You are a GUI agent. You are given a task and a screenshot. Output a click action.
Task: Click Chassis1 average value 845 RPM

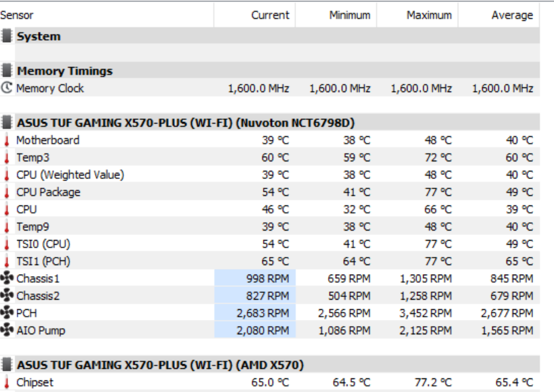pos(511,279)
